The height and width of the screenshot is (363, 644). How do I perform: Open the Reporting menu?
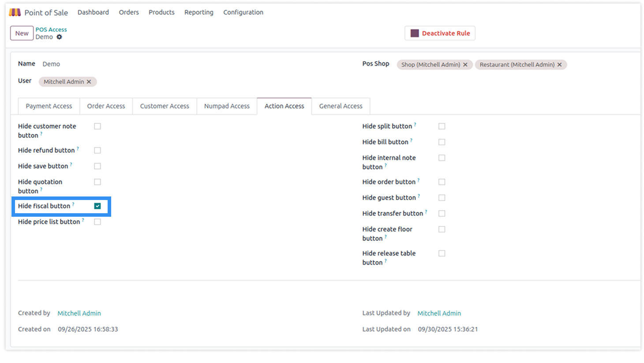[x=198, y=12]
